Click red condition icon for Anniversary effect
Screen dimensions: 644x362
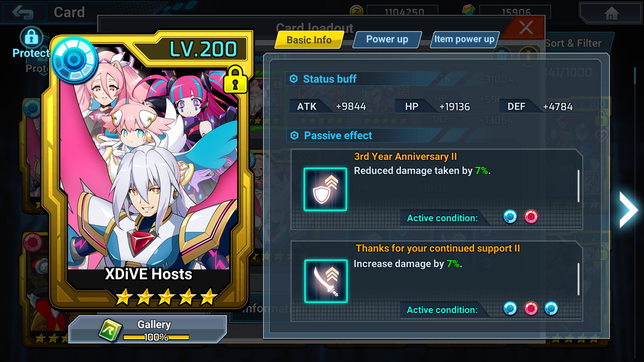[531, 217]
